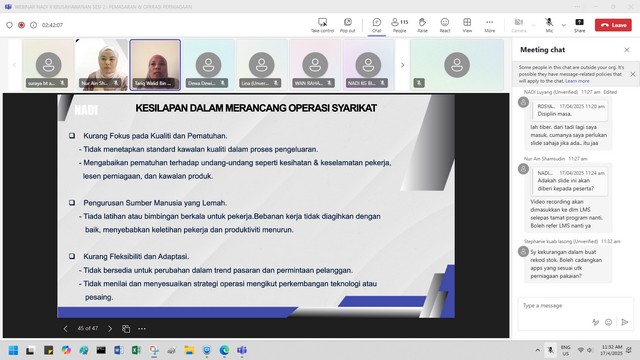Show next participants with right chevron

[402, 65]
